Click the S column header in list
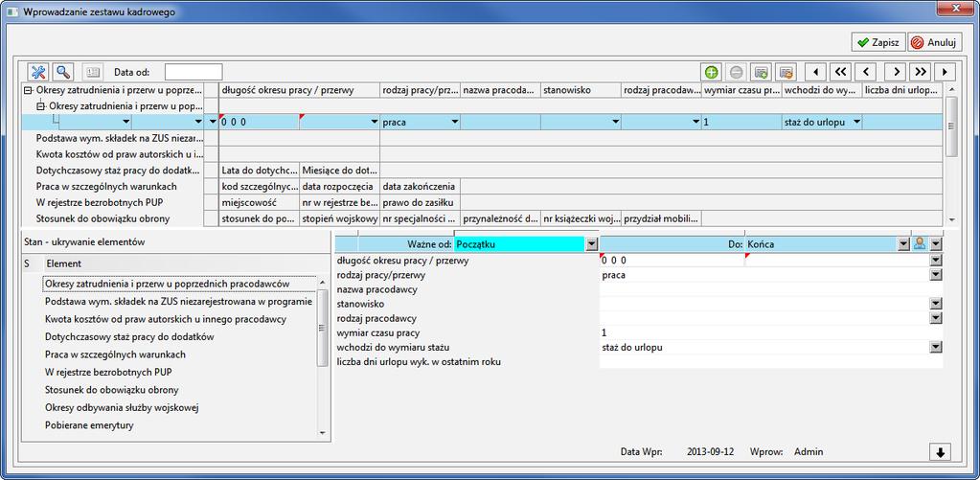 (27, 263)
